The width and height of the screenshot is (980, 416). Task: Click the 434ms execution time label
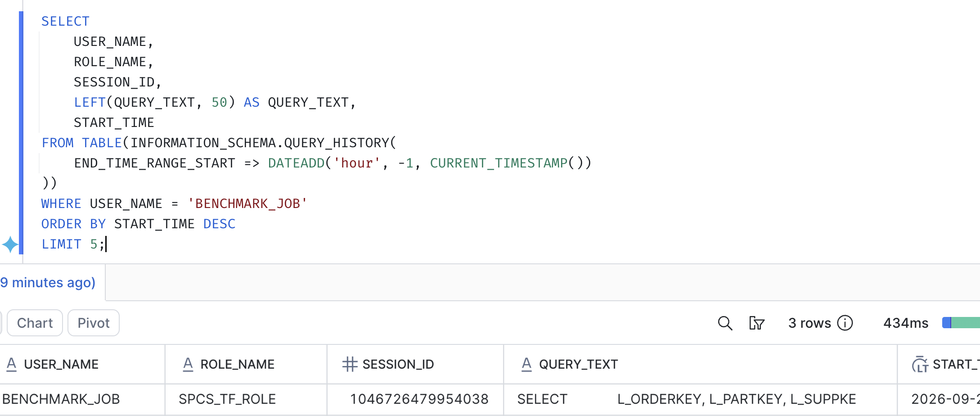click(x=906, y=323)
